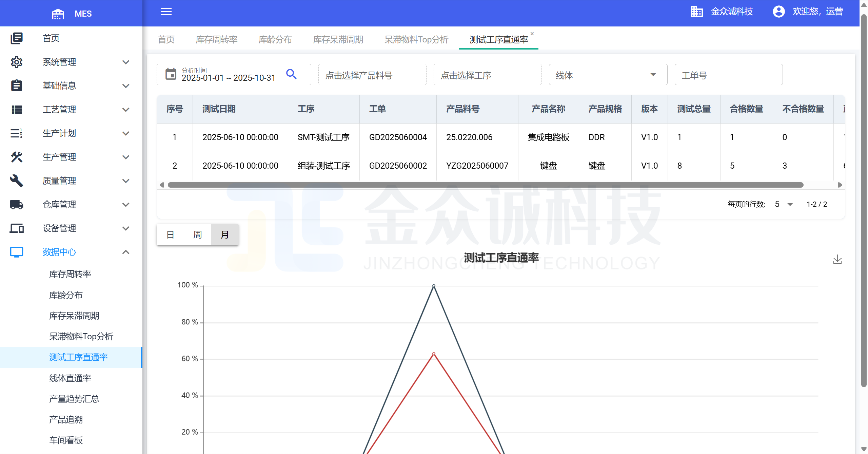Click the 仓库管理 truck icon
The height and width of the screenshot is (454, 868).
tap(16, 205)
